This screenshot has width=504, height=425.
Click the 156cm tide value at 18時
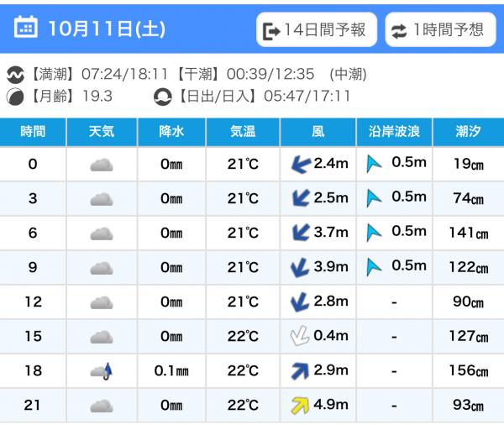pos(470,371)
